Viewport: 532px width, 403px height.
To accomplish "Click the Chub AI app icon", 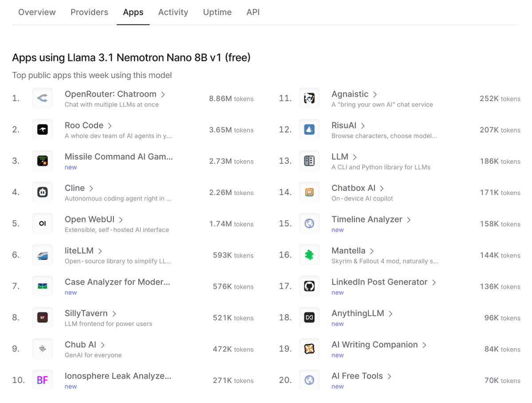I will click(43, 349).
